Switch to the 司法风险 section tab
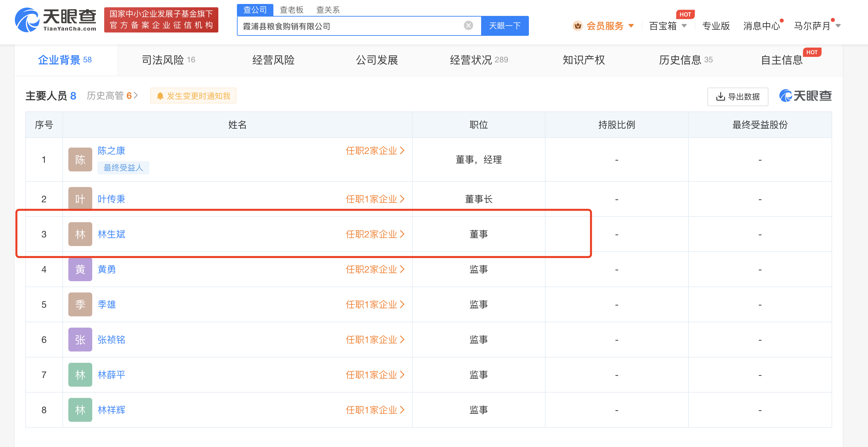This screenshot has width=868, height=447. point(163,60)
